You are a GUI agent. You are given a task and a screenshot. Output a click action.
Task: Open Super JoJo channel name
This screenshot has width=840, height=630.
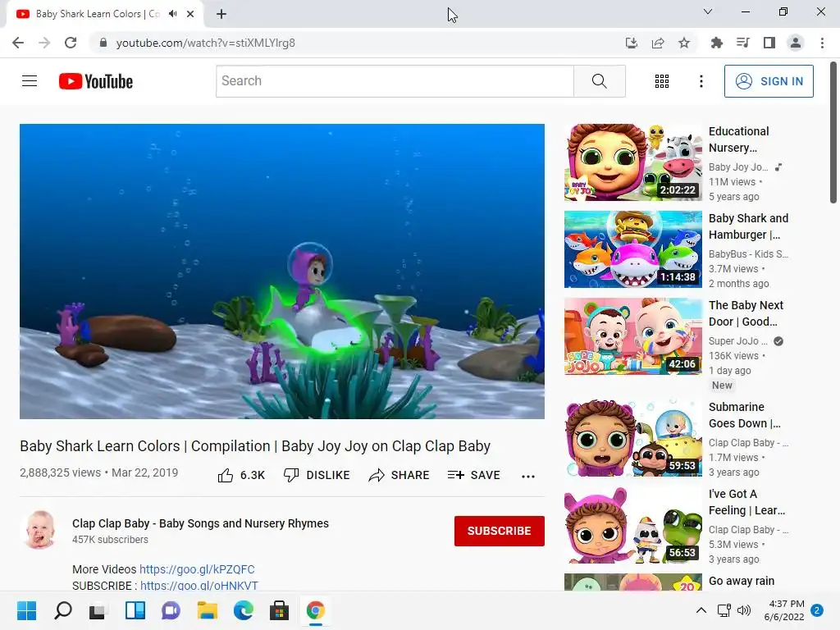[737, 340]
